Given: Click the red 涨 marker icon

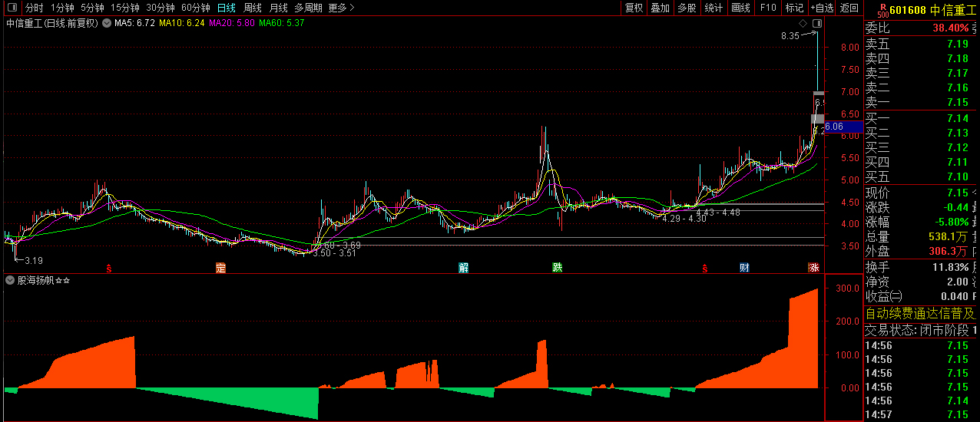Looking at the screenshot, I should pos(813,268).
